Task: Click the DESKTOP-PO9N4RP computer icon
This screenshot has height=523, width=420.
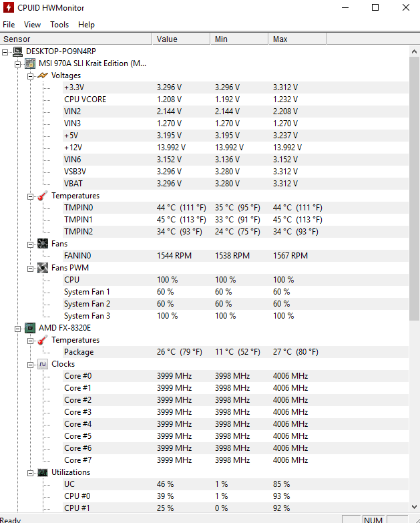Action: click(x=17, y=51)
